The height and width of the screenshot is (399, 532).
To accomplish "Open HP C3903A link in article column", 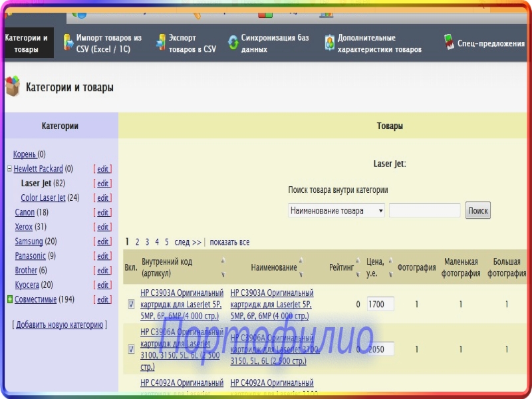I will (182, 305).
